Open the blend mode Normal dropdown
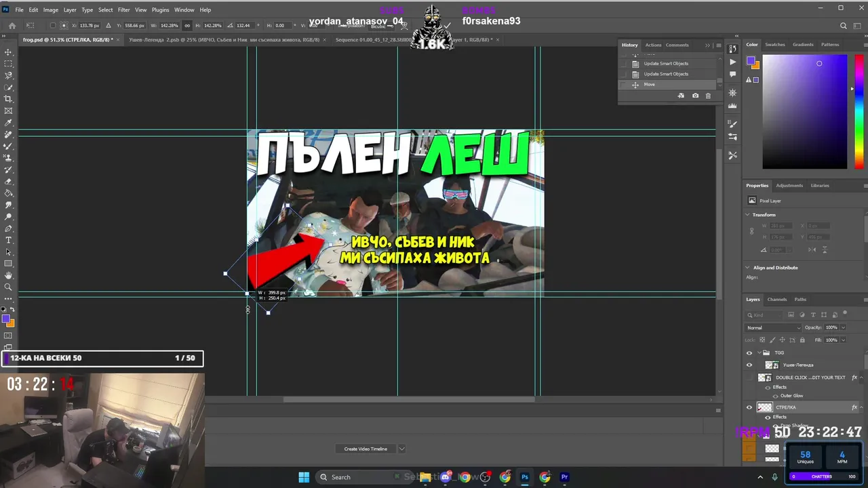The height and width of the screenshot is (488, 868). 774,327
